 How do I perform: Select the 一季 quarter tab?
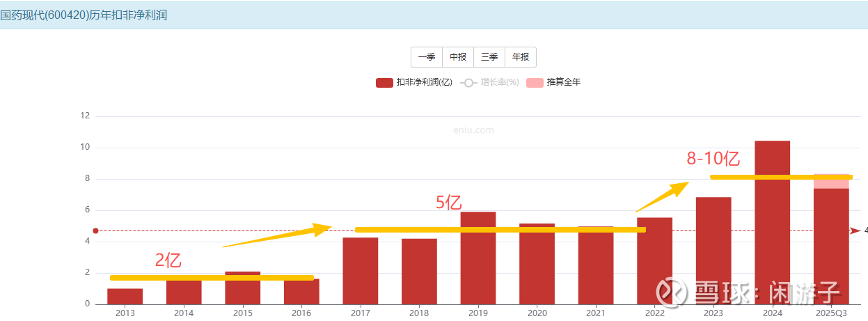tap(427, 57)
